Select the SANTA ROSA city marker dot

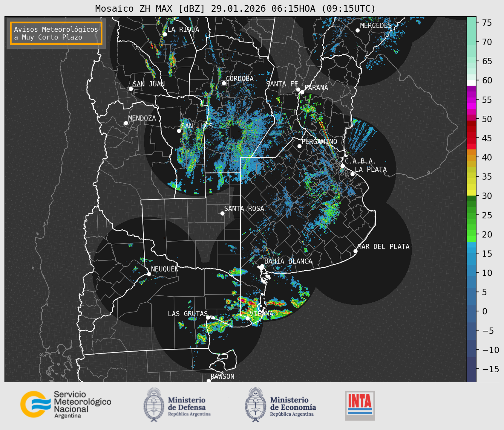coord(222,213)
